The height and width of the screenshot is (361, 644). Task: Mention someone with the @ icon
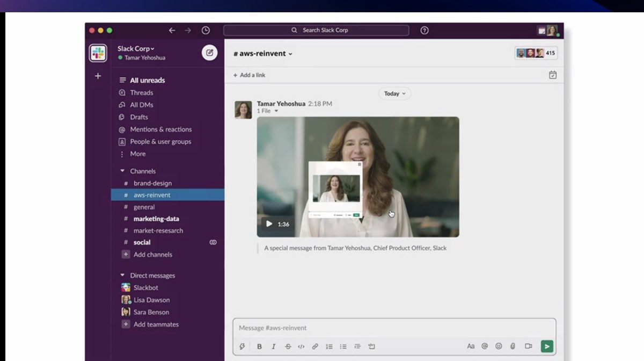coord(485,346)
